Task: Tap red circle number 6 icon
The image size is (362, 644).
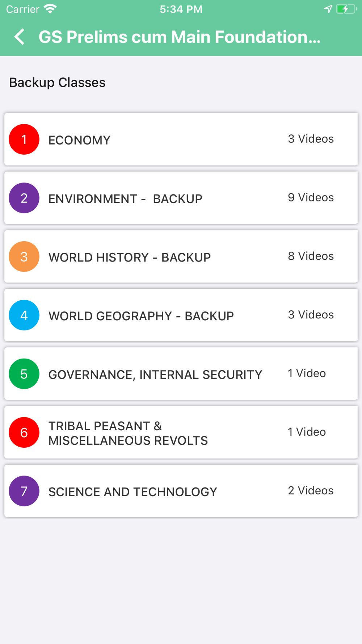Action: point(24,432)
